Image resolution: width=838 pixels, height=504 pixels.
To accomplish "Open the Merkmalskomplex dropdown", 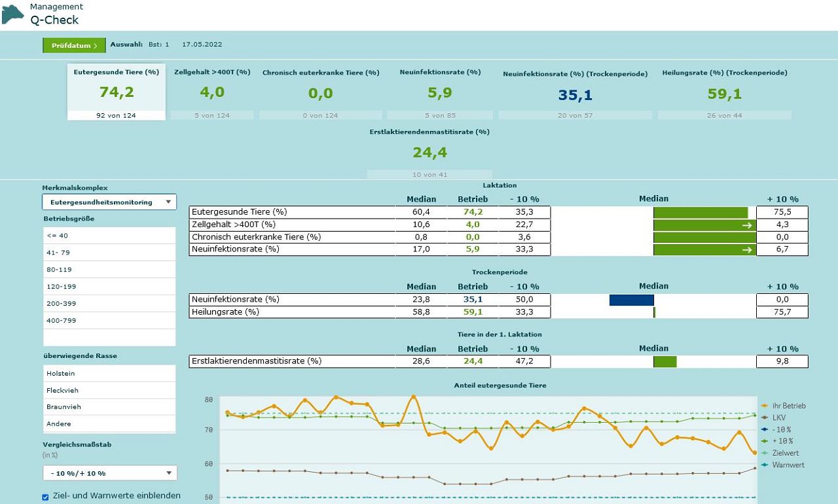I will (x=109, y=202).
